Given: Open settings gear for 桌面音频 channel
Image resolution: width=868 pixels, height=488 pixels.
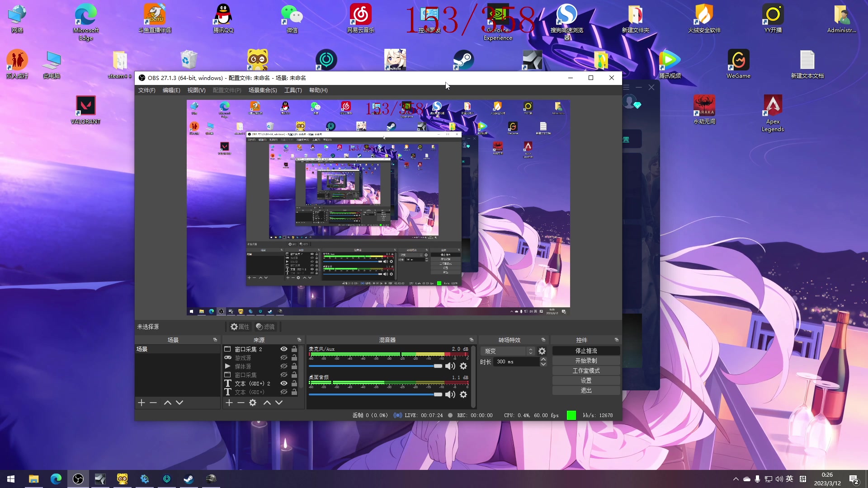Looking at the screenshot, I should 463,394.
